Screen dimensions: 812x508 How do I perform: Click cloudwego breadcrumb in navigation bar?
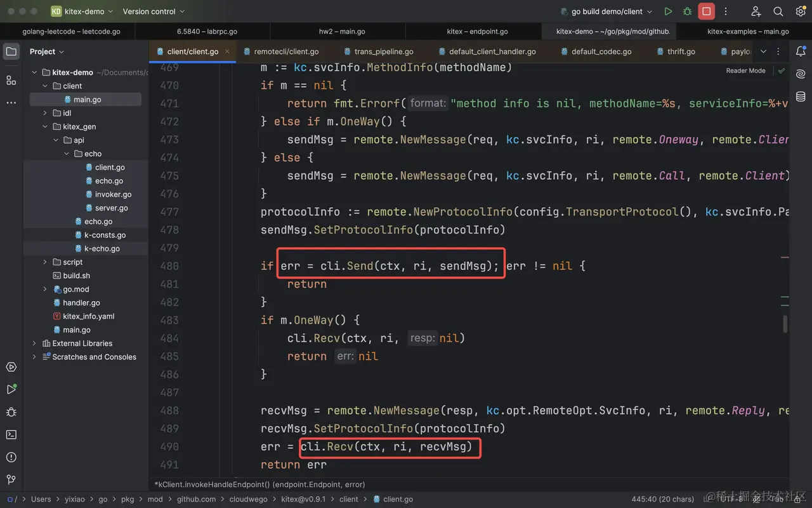click(248, 499)
